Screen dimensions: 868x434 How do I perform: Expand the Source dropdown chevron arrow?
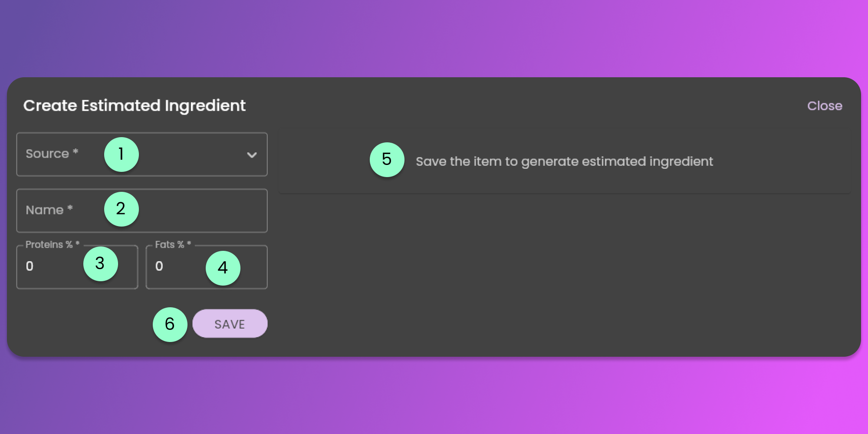[252, 155]
